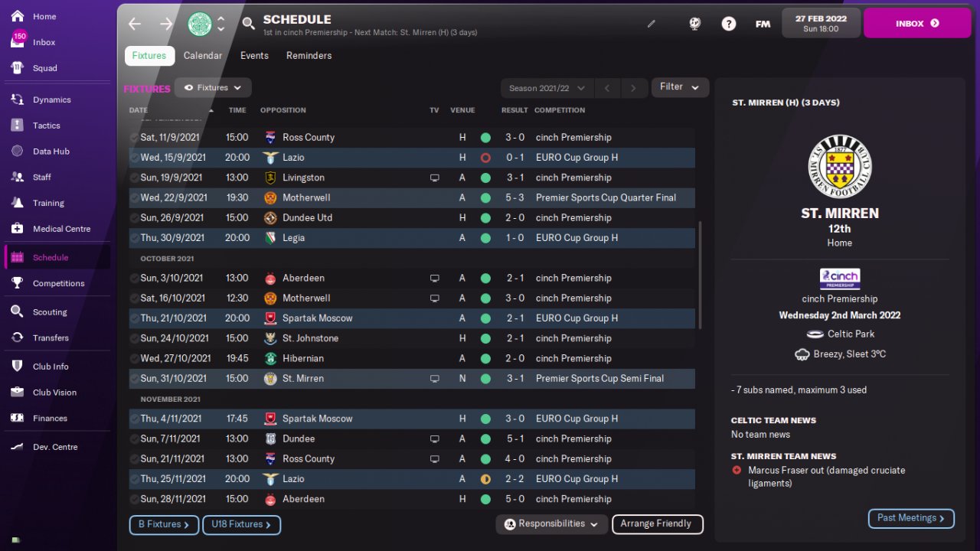Click the pencil edit icon
Image resolution: width=980 pixels, height=551 pixels.
(652, 24)
